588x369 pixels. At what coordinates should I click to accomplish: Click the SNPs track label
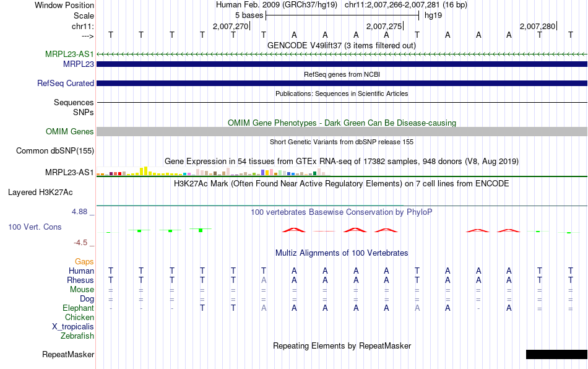tap(84, 112)
